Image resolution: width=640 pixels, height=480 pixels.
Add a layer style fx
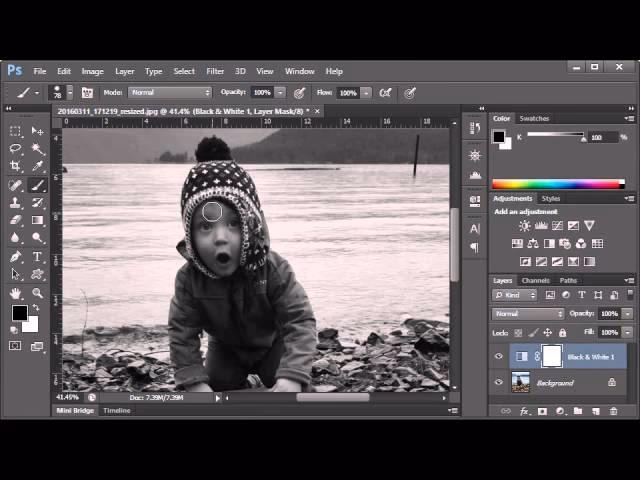click(524, 411)
